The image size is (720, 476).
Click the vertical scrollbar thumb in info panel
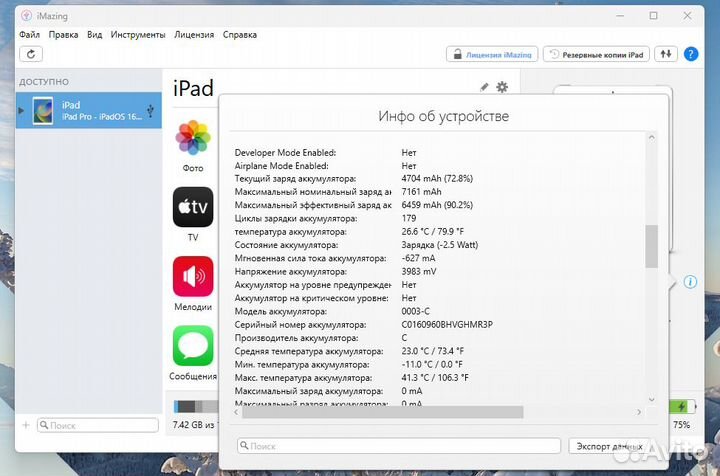coord(651,246)
